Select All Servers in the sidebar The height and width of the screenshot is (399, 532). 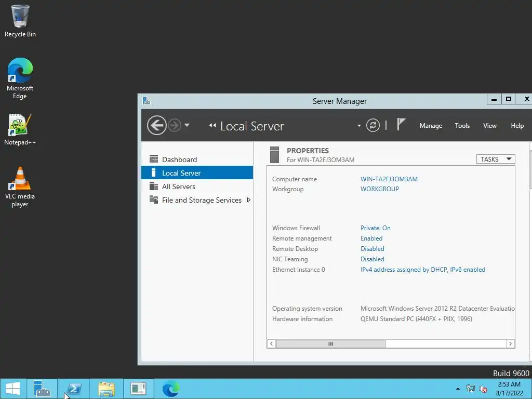click(197, 187)
